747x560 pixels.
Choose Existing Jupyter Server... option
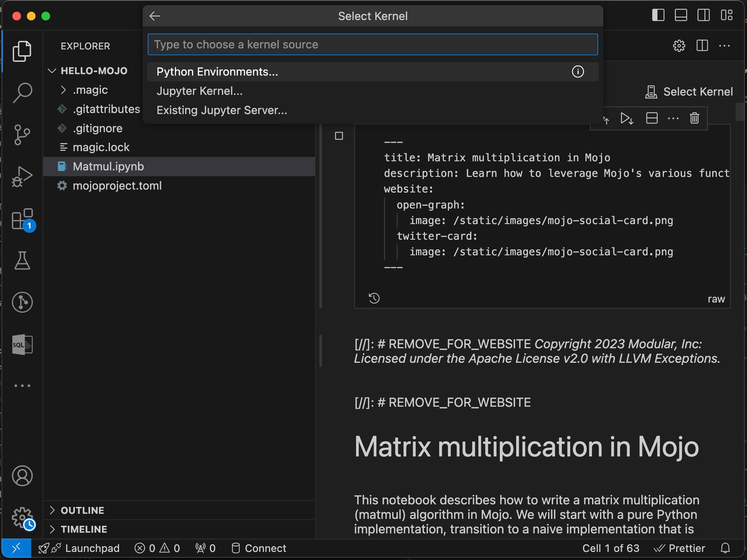373,110
